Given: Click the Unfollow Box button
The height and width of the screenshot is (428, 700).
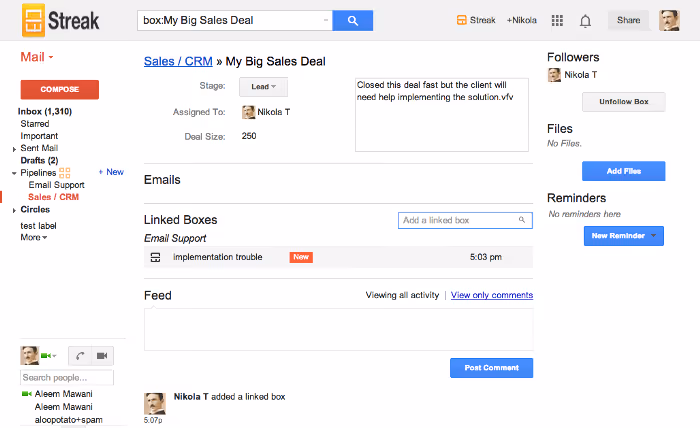Looking at the screenshot, I should click(624, 102).
